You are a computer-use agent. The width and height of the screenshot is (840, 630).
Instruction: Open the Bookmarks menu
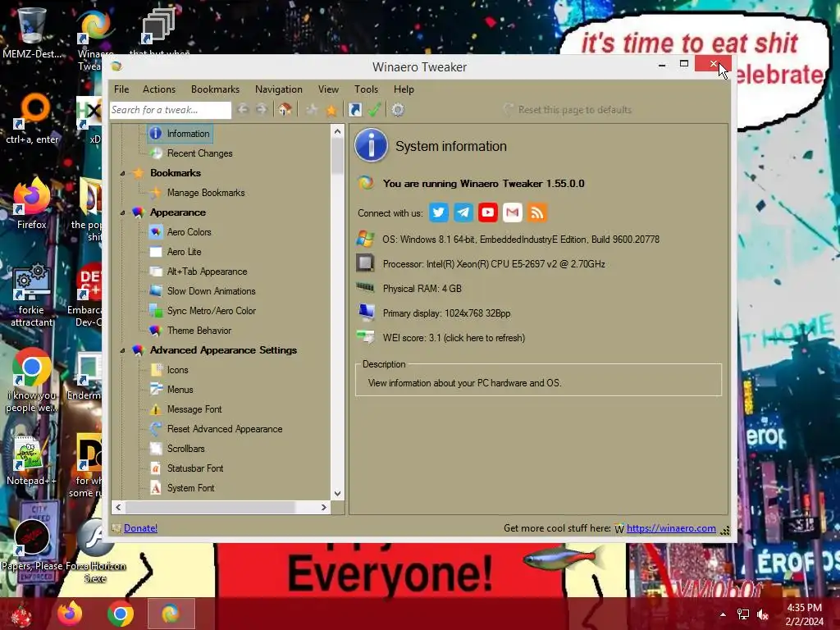point(216,89)
